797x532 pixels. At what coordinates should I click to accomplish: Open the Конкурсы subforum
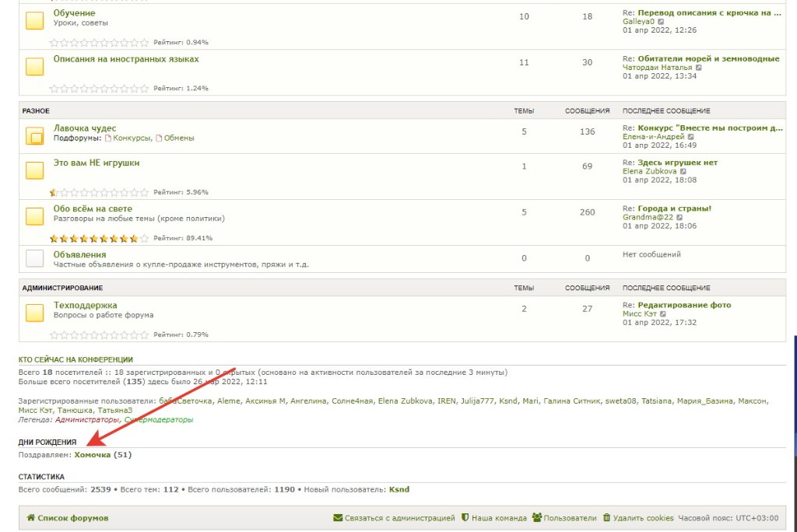tap(132, 138)
